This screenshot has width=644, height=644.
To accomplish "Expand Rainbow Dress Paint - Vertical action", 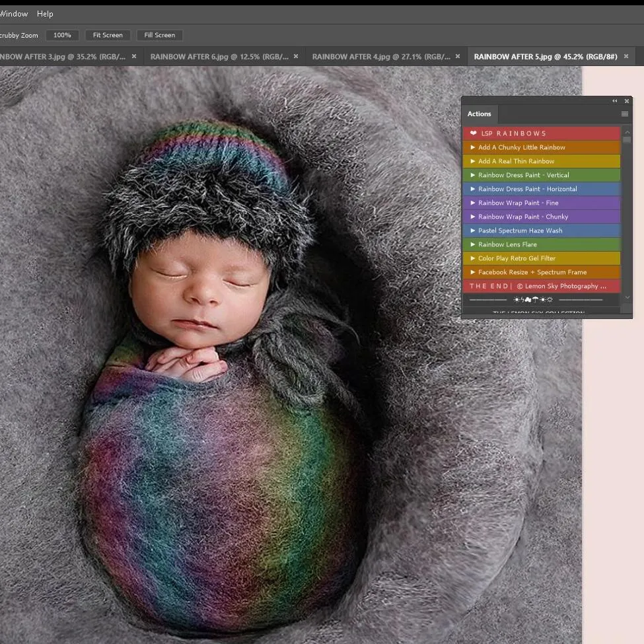I will click(x=473, y=175).
